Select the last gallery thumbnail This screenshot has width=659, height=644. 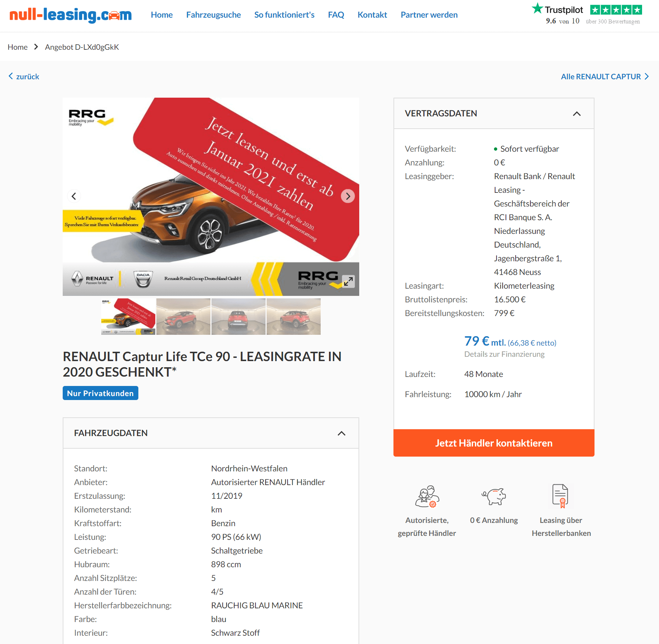point(294,316)
